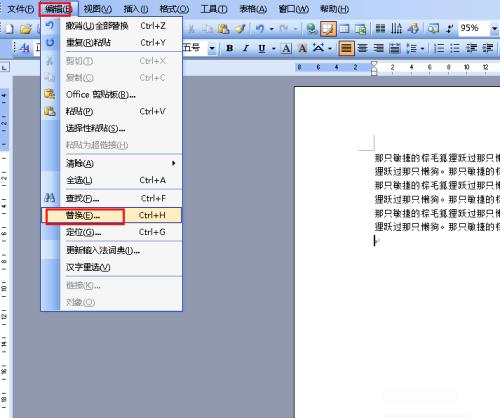Choose 更新输入法词典(I)... menu item
This screenshot has width=500, height=418.
point(112,250)
